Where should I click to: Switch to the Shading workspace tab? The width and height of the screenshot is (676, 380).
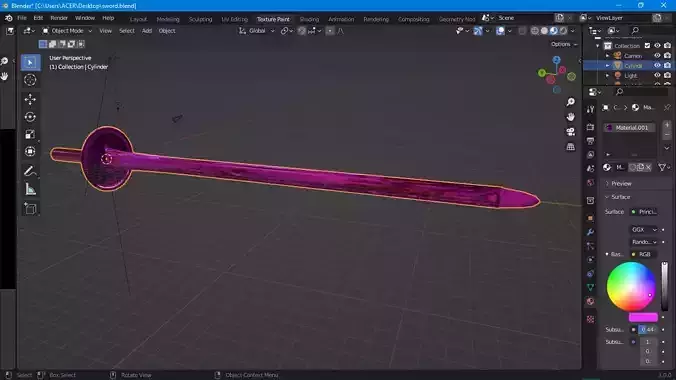(309, 19)
